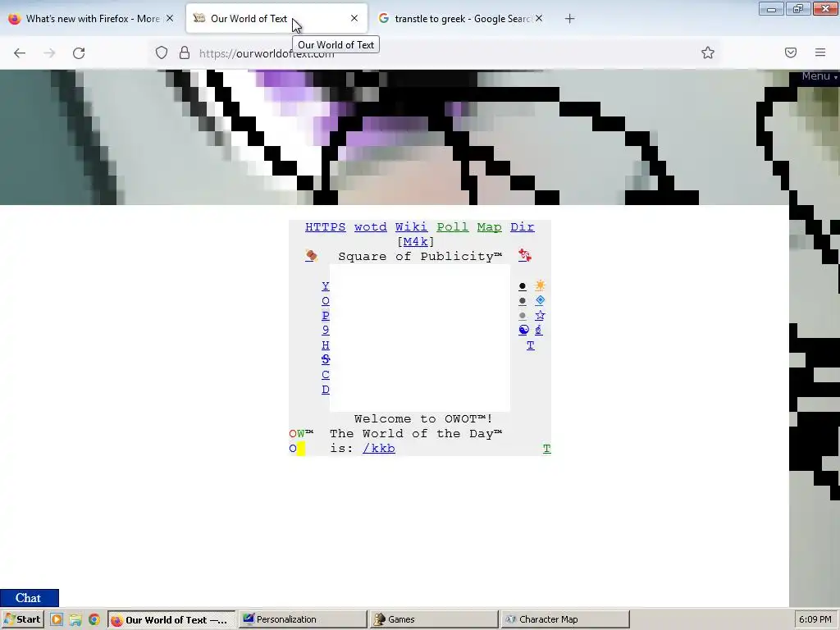Click inside the white Square of Publicity
The width and height of the screenshot is (840, 630).
coord(420,337)
